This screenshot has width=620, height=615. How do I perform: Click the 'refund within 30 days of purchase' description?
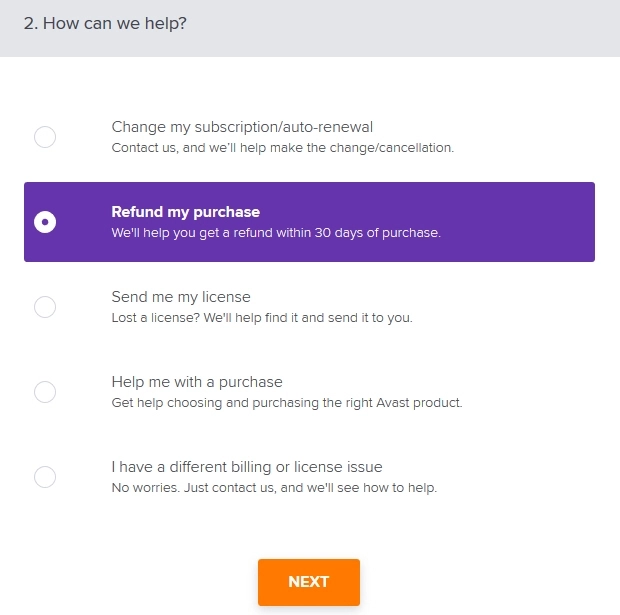point(276,233)
